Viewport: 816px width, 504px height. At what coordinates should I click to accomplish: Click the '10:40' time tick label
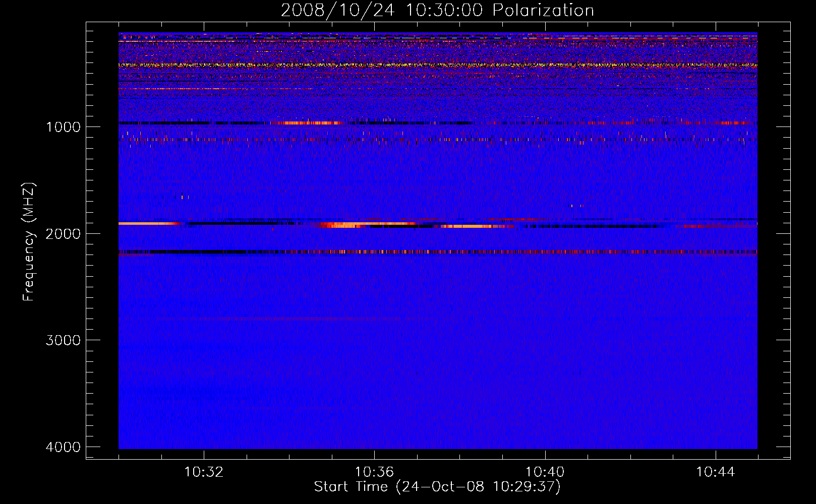pyautogui.click(x=545, y=472)
